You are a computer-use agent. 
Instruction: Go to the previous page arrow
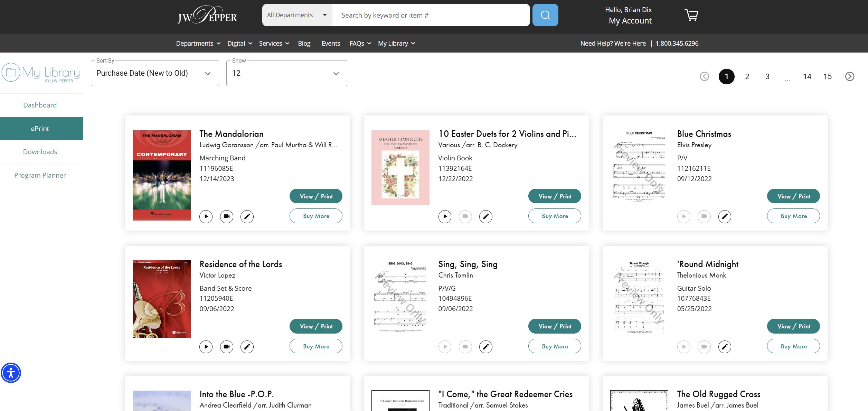pyautogui.click(x=704, y=76)
